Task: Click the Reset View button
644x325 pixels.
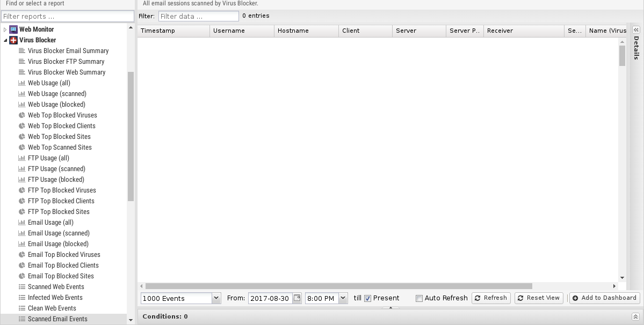Action: coord(539,298)
